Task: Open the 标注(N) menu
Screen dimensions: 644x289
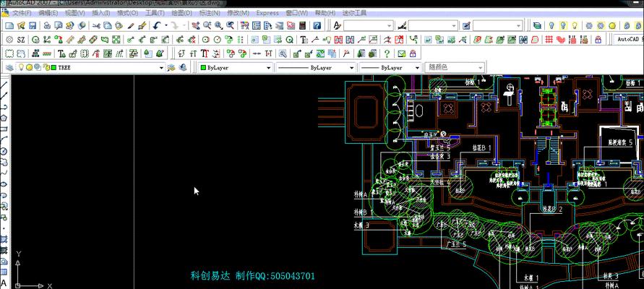Action: (x=210, y=13)
